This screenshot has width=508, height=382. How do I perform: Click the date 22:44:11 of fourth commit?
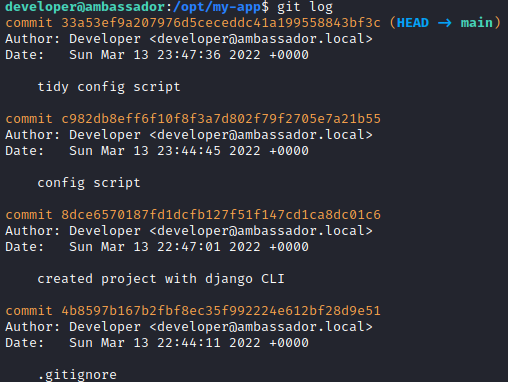[189, 343]
